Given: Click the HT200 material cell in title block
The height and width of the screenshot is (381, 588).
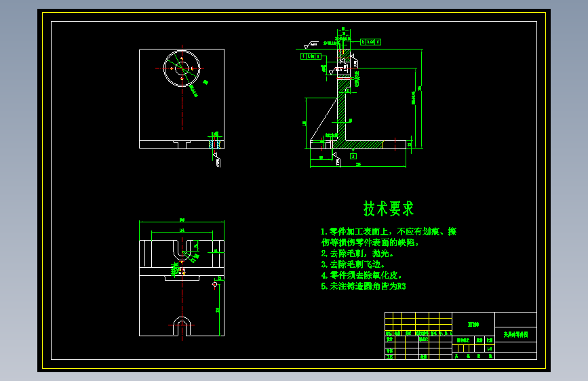Looking at the screenshot, I should [x=473, y=324].
